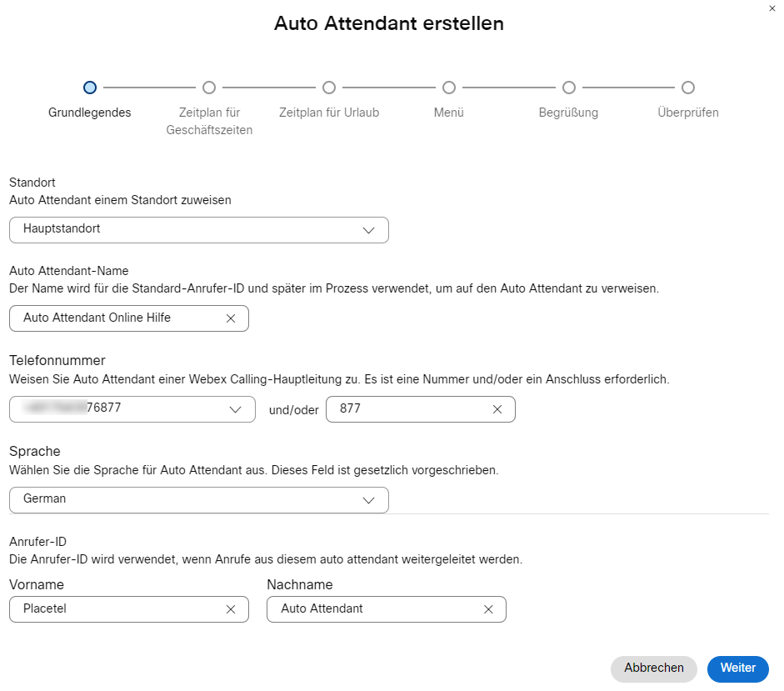Clear the 877 extension field
Image resolution: width=784 pixels, height=691 pixels.
(497, 409)
